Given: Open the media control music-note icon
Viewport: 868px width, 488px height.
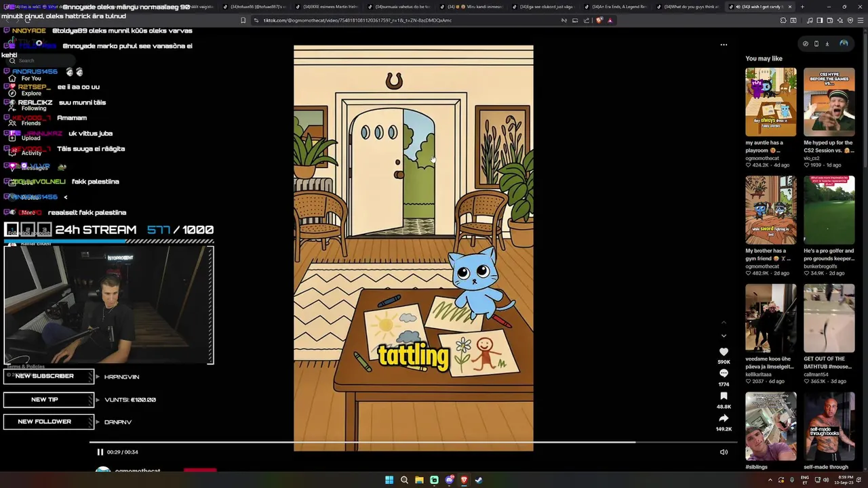Looking at the screenshot, I should click(x=809, y=20).
